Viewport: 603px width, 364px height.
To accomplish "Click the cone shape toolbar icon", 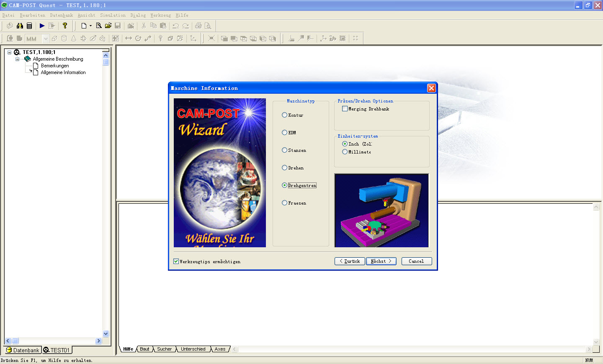I will (x=74, y=38).
